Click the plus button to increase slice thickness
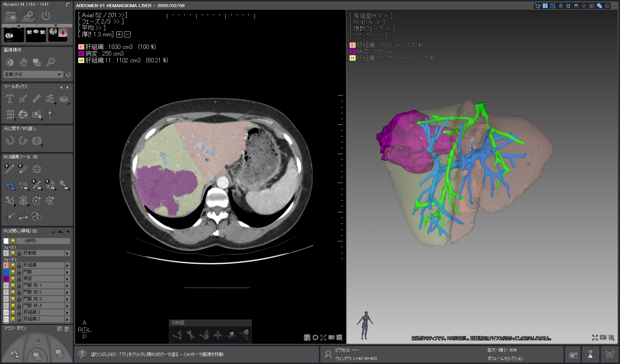Image resolution: width=620 pixels, height=364 pixels. 119,34
